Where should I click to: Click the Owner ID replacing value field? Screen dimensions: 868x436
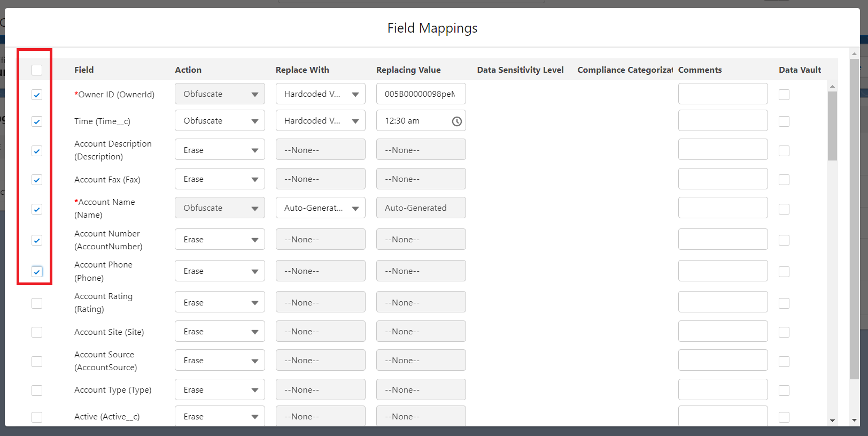420,94
